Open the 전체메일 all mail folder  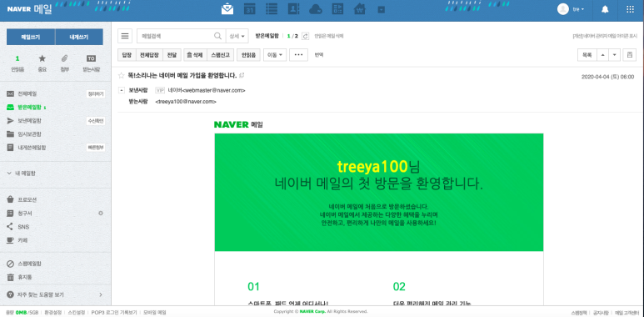point(27,94)
